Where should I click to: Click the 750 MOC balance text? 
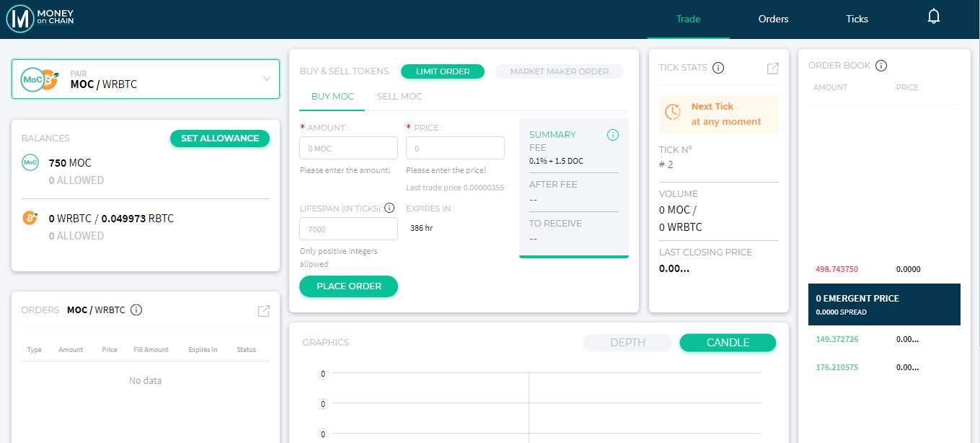click(70, 163)
